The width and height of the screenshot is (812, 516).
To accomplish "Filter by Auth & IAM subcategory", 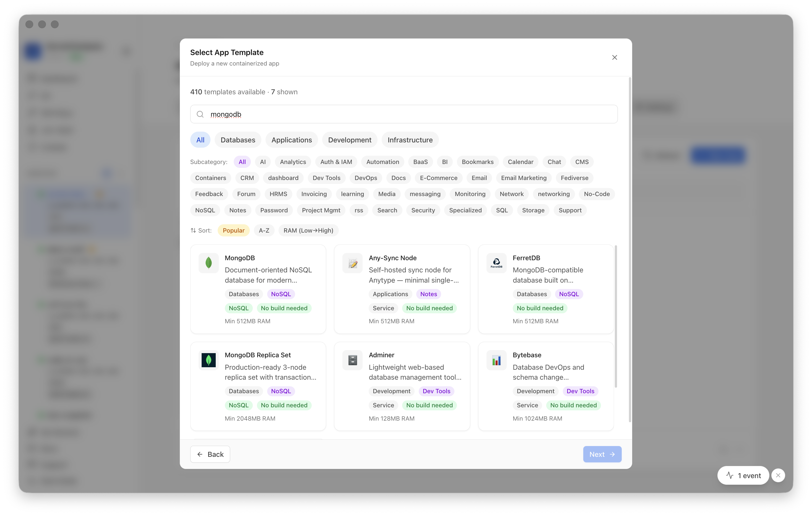I will coord(336,162).
